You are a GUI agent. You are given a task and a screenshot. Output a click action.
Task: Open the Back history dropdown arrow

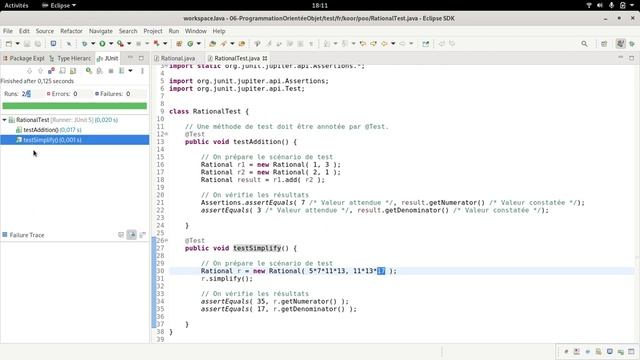point(393,44)
